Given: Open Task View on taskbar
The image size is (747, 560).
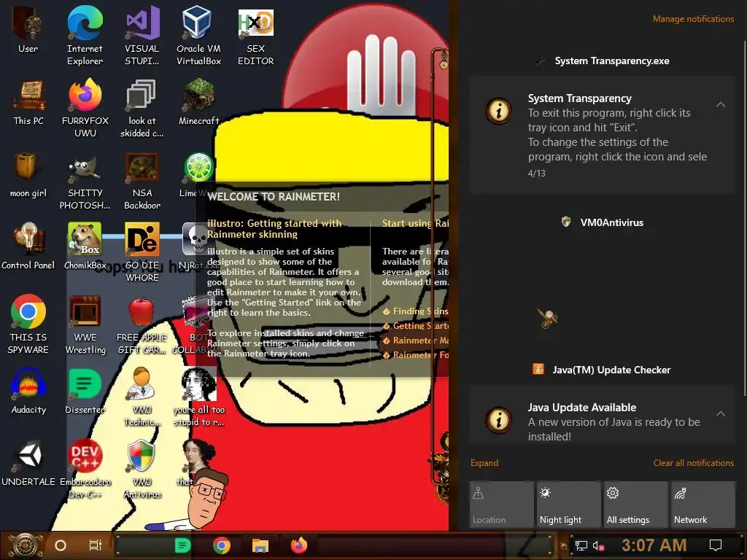Looking at the screenshot, I should tap(96, 545).
